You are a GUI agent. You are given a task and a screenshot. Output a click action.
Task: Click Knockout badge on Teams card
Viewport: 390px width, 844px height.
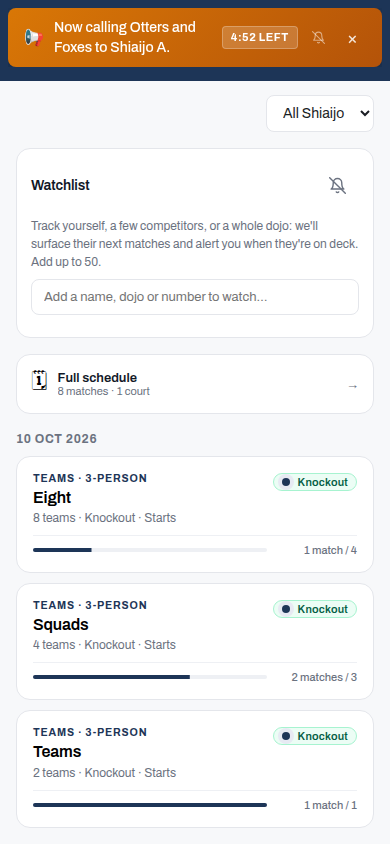tap(315, 736)
